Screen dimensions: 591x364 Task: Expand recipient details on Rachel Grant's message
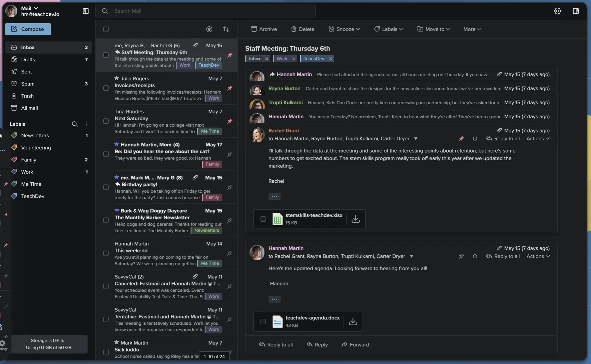coord(416,138)
